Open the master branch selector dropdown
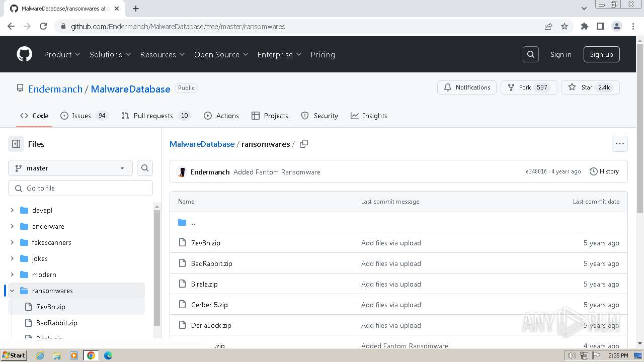This screenshot has height=362, width=644. [70, 168]
